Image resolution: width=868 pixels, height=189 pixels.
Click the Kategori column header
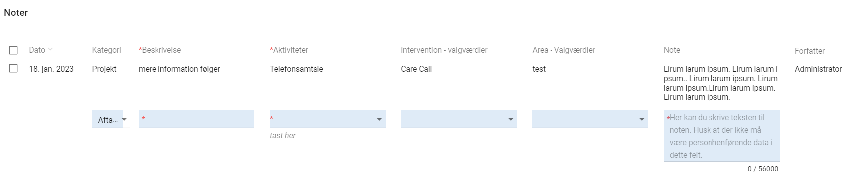[106, 50]
